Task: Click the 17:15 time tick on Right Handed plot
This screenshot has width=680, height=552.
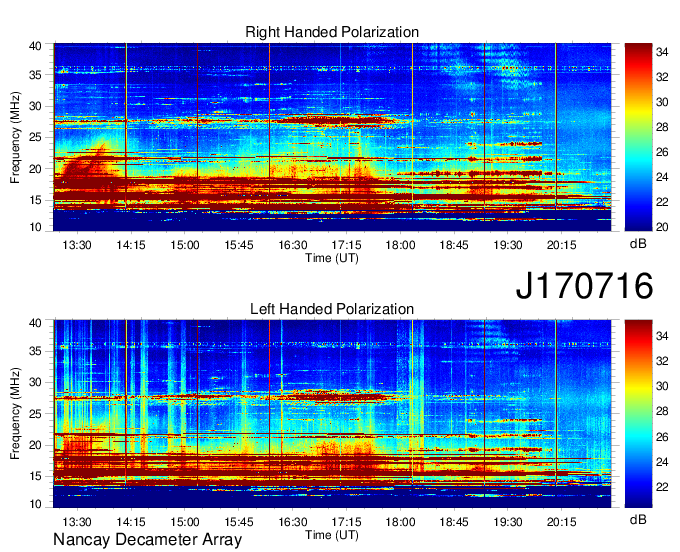Action: tap(346, 245)
